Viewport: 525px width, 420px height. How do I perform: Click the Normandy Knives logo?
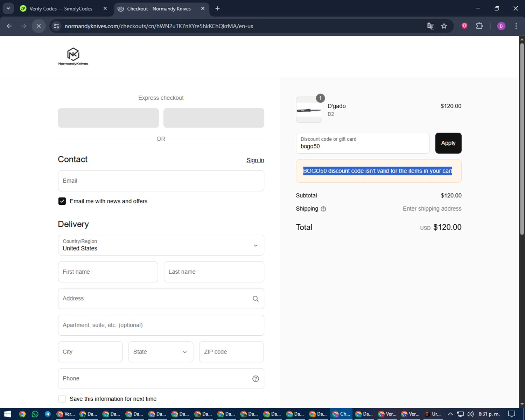[73, 56]
